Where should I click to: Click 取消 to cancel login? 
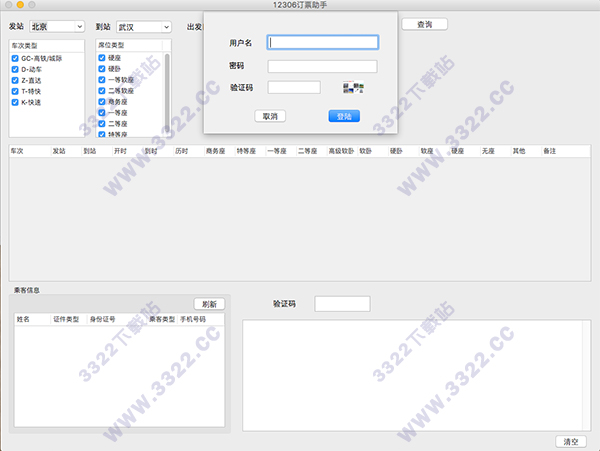[x=270, y=116]
